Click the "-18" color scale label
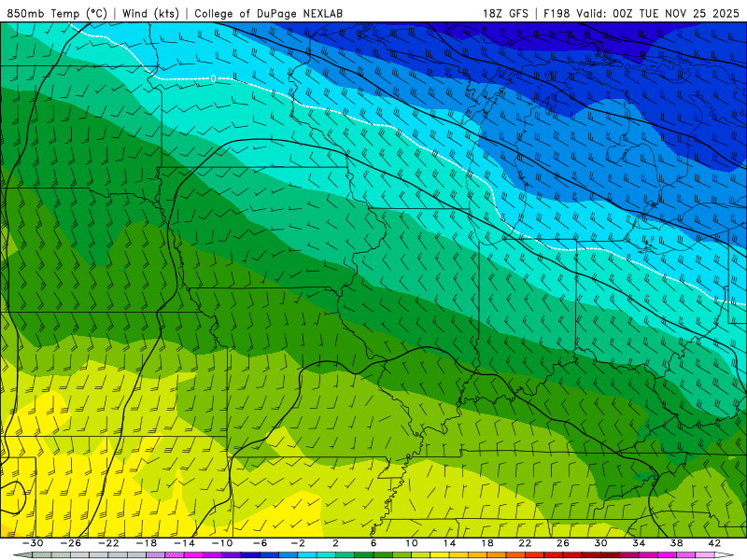This screenshot has height=560, width=747. [147, 543]
